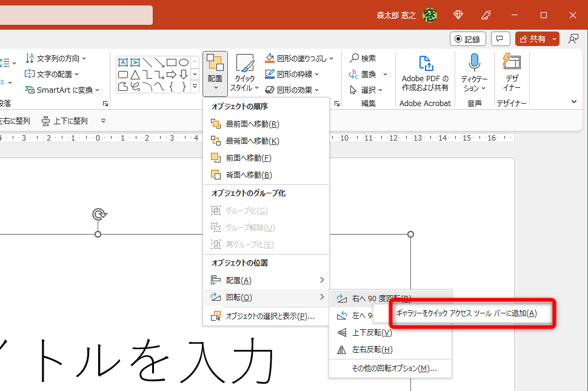Open the デザイナー pane
Image resolution: width=588 pixels, height=391 pixels.
[512, 73]
